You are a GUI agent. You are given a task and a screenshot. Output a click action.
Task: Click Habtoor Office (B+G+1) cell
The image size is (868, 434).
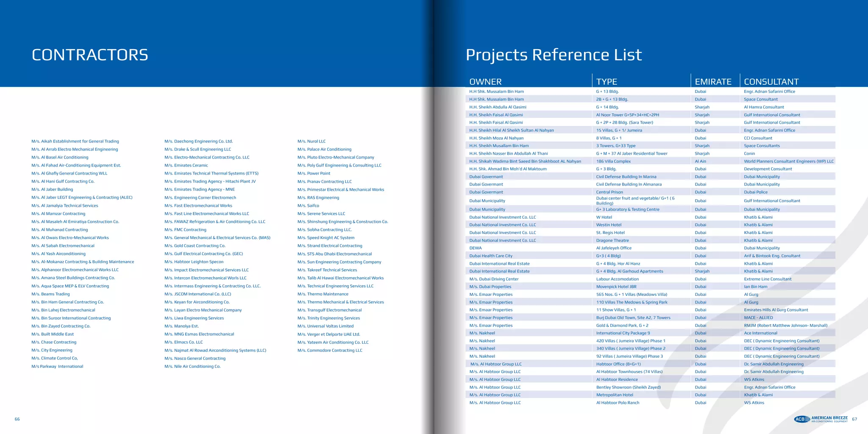point(618,364)
